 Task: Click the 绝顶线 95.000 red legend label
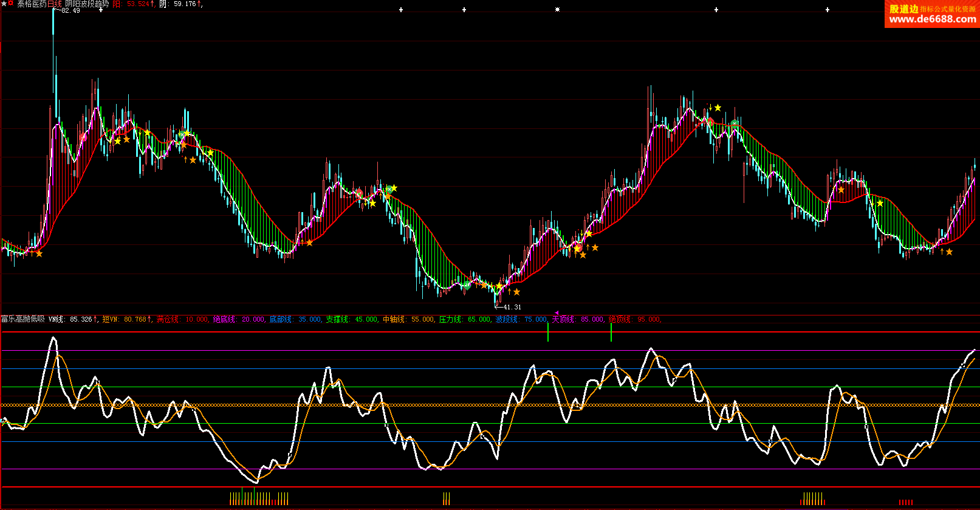coord(634,319)
